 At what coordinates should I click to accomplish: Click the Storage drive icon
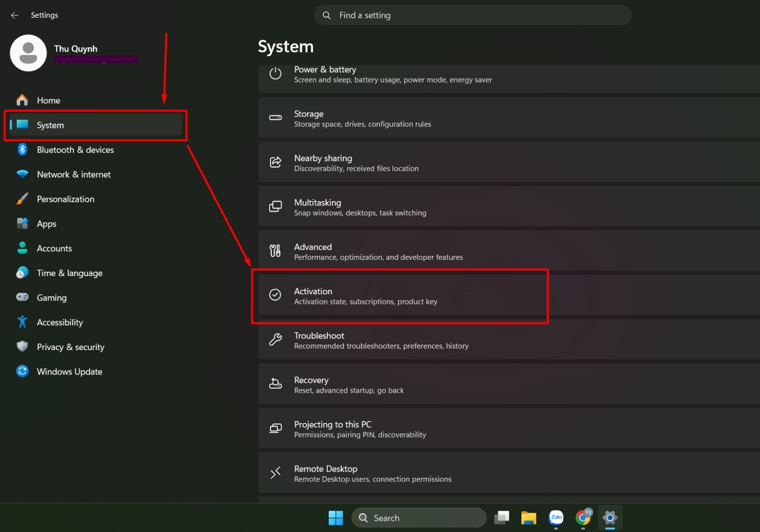click(276, 118)
